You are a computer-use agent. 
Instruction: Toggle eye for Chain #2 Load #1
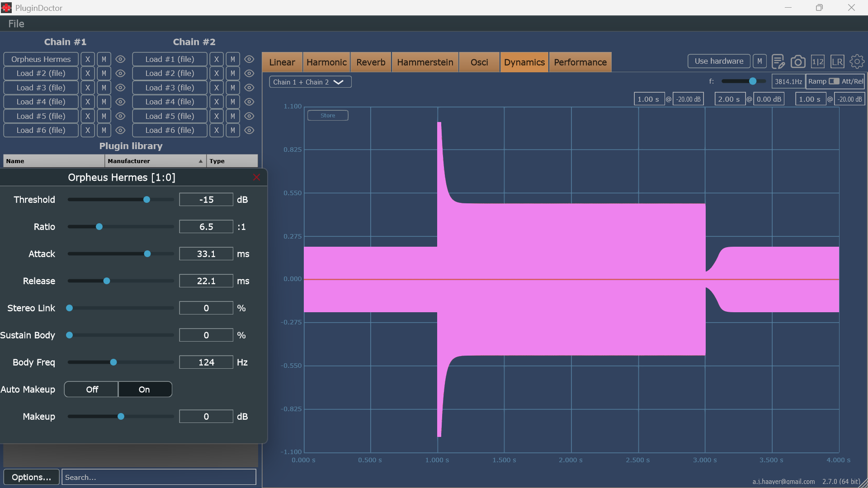coord(249,59)
